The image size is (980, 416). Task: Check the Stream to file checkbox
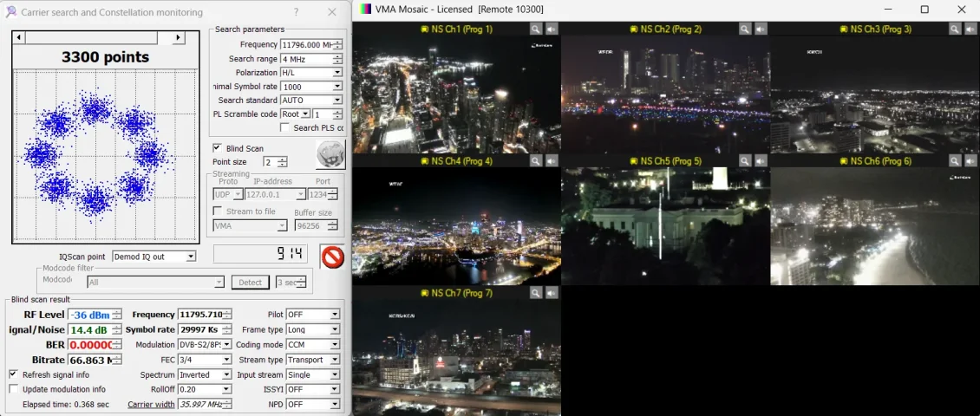click(217, 211)
